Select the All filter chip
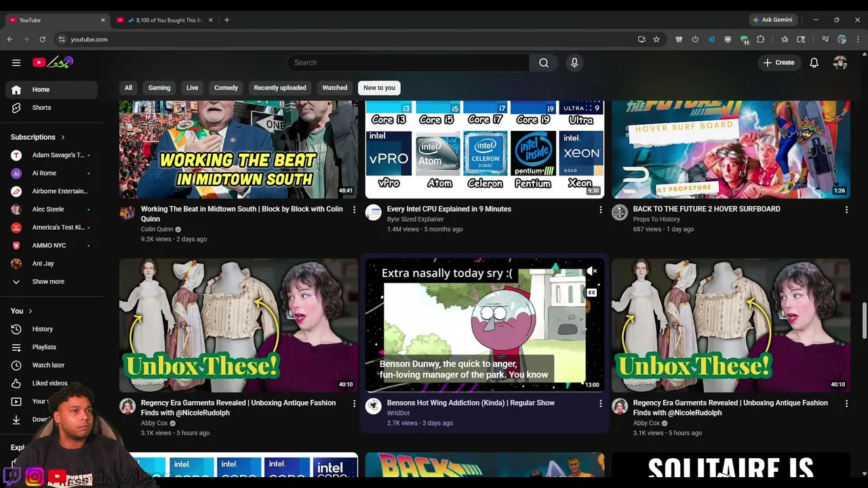This screenshot has height=488, width=868. (128, 87)
